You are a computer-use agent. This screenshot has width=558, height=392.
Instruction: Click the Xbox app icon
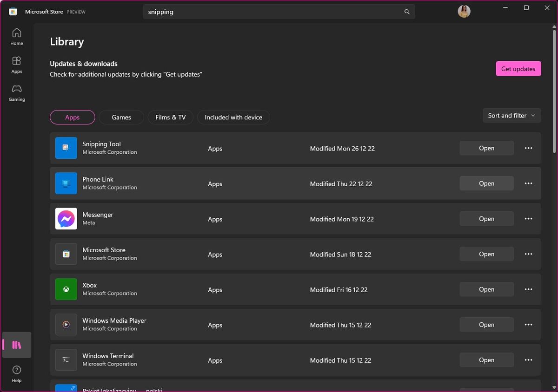tap(66, 289)
